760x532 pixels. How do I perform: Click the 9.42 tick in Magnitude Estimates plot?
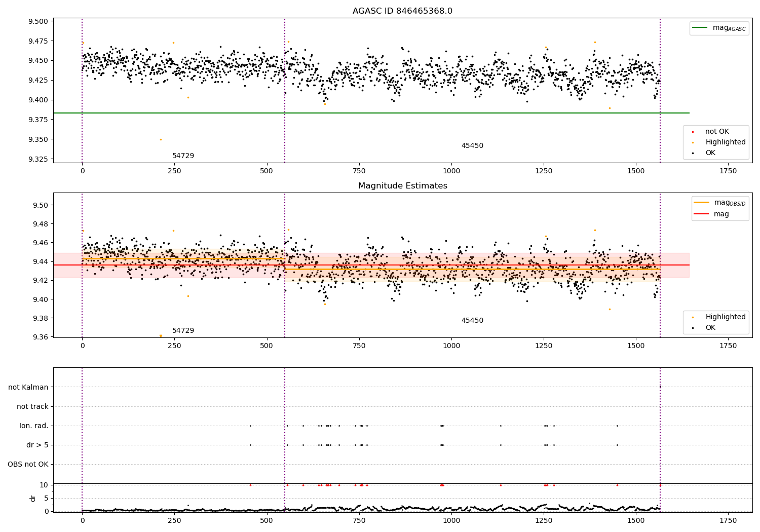coord(41,280)
